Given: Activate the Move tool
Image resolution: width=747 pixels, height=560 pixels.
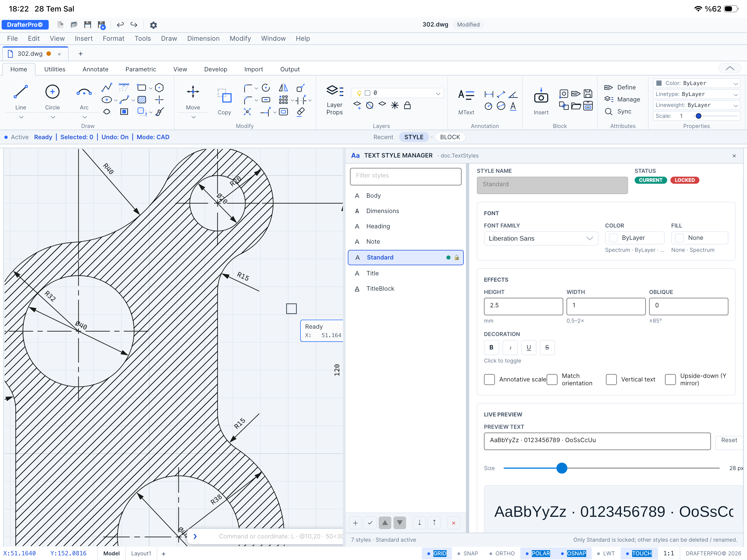Looking at the screenshot, I should tap(193, 97).
